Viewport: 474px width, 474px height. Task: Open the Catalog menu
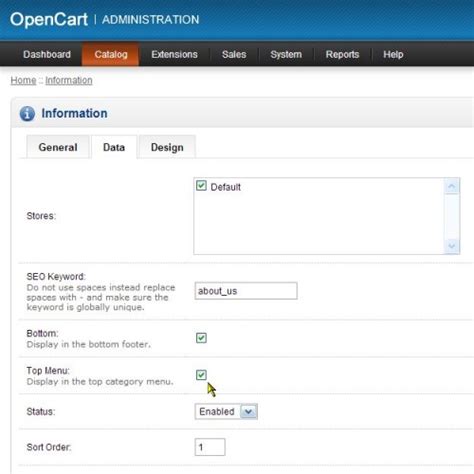point(111,54)
